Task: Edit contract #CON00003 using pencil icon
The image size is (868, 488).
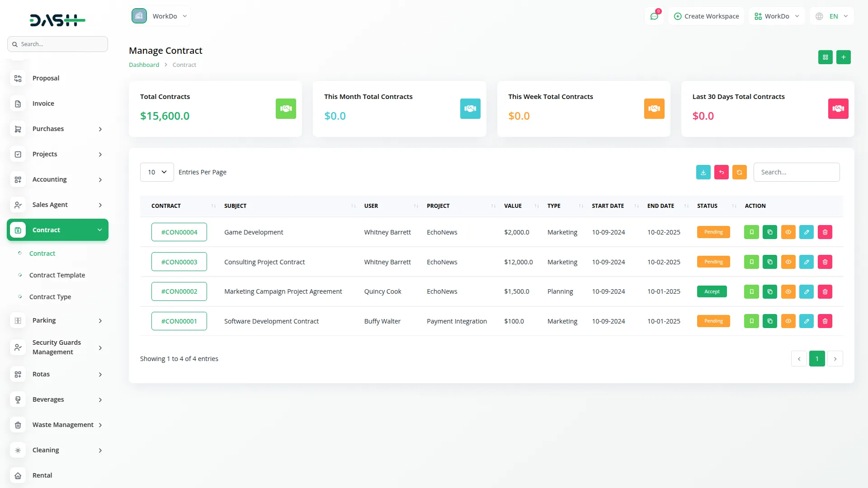Action: point(806,262)
